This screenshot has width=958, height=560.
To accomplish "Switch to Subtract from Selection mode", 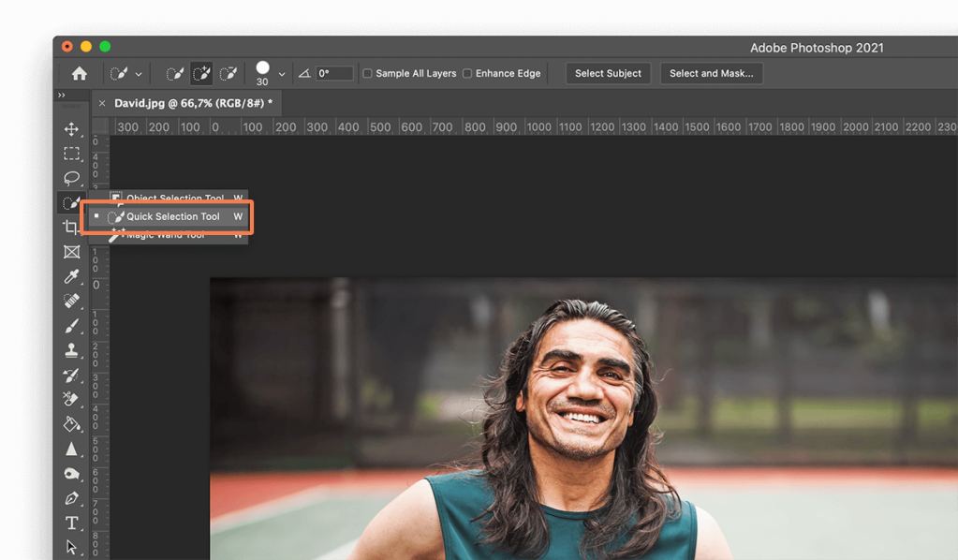I will [x=228, y=74].
